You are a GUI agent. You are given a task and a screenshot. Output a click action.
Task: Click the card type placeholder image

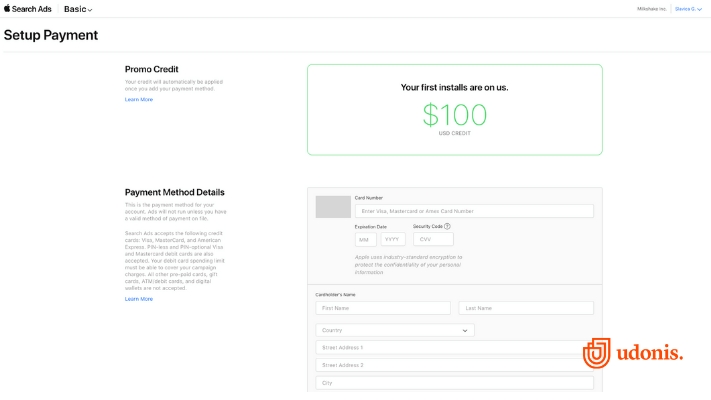click(x=333, y=207)
